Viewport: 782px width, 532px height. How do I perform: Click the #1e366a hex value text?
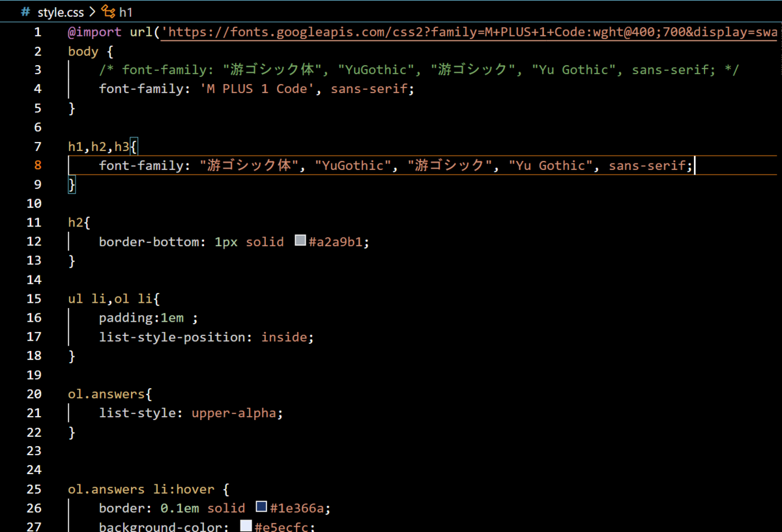(x=297, y=508)
